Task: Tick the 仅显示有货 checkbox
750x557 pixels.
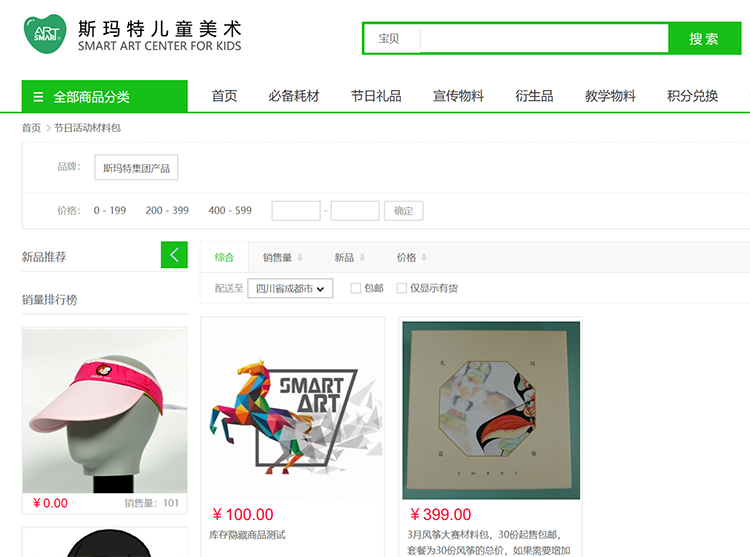Action: point(402,288)
